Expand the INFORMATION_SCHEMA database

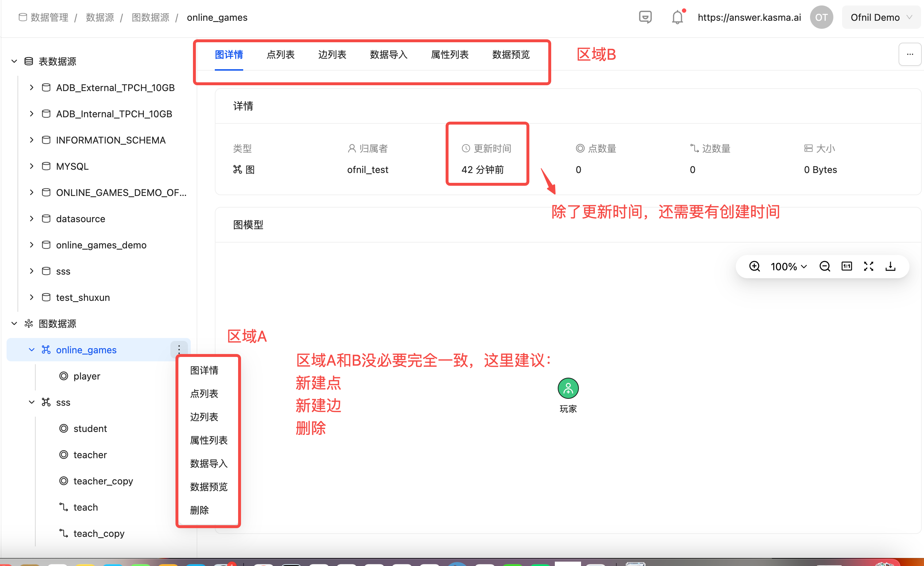tap(32, 140)
